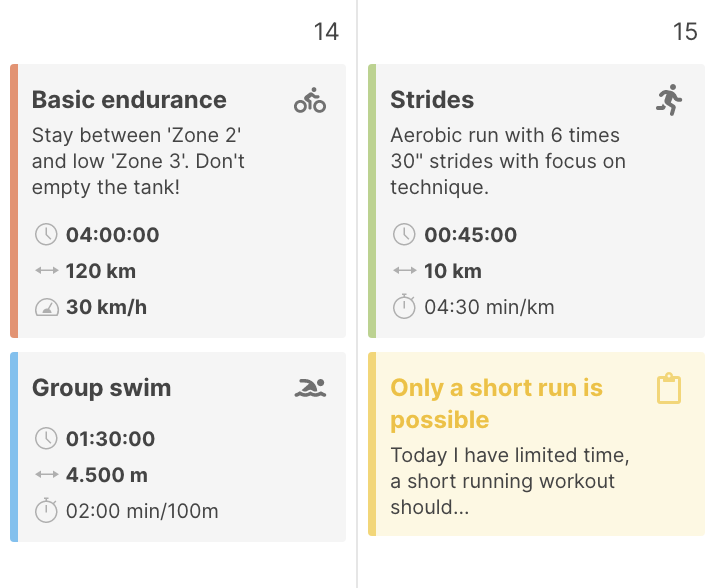Click the orange color bar of Basic endurance

[14, 201]
